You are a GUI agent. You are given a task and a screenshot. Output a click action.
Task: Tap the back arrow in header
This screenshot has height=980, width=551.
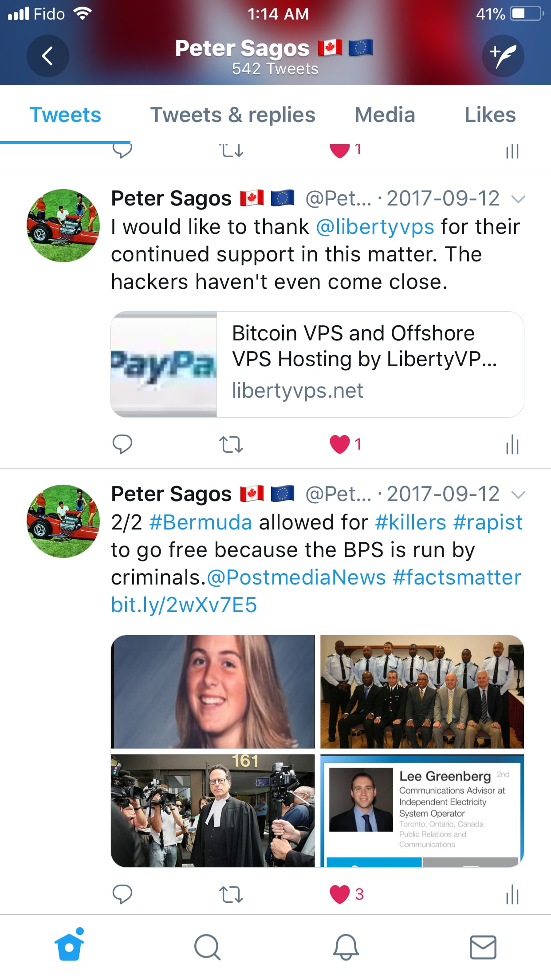click(47, 56)
